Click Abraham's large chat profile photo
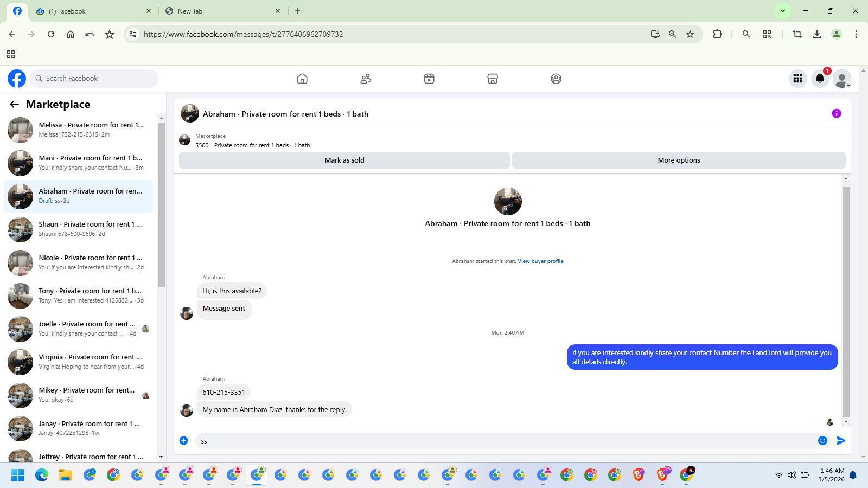Image resolution: width=868 pixels, height=488 pixels. pyautogui.click(x=508, y=202)
